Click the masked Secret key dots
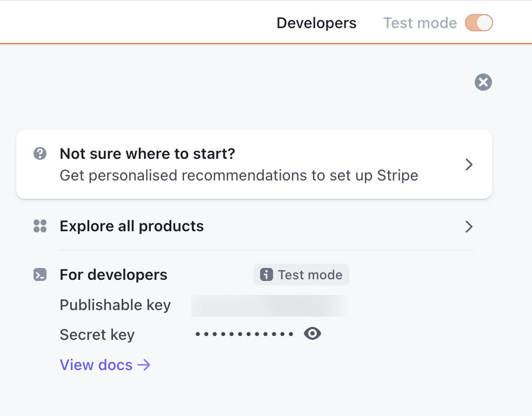This screenshot has height=416, width=532. click(x=244, y=334)
